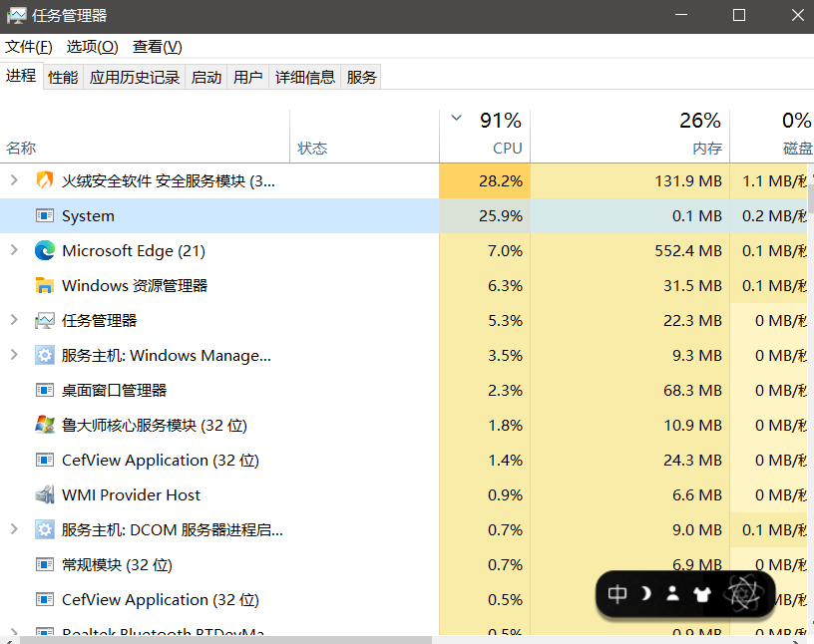Toggle the moon half-width/full-width mode

tap(646, 594)
